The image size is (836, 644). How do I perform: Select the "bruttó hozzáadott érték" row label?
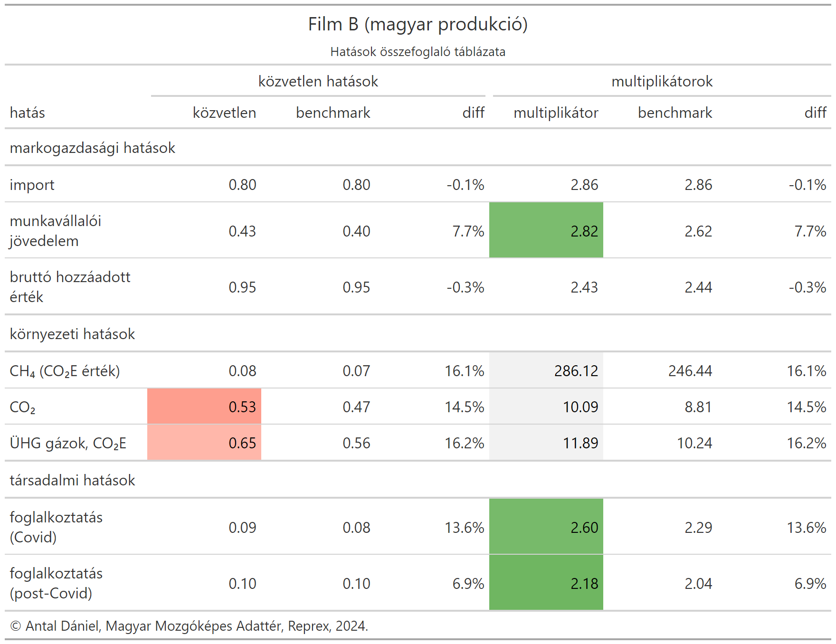(70, 287)
